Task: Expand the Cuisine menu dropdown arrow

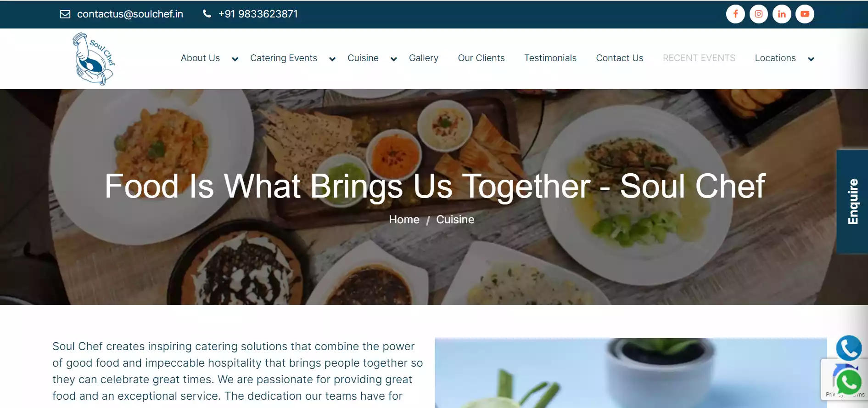Action: click(393, 59)
